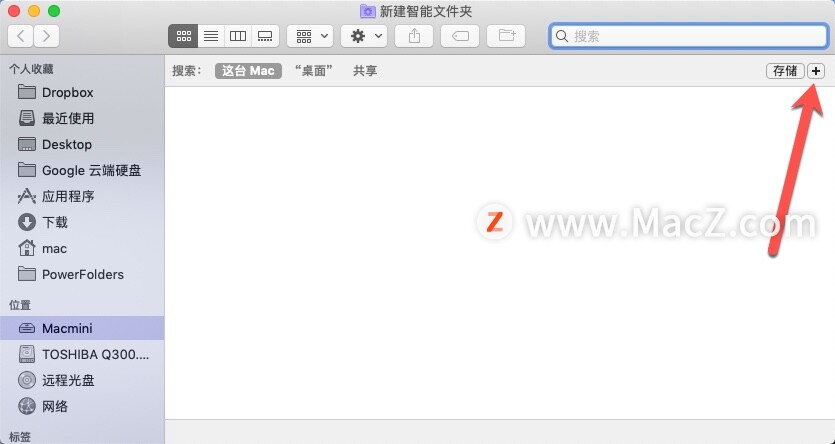Click the smart folder icon in title bar
835x444 pixels.
coord(367,11)
